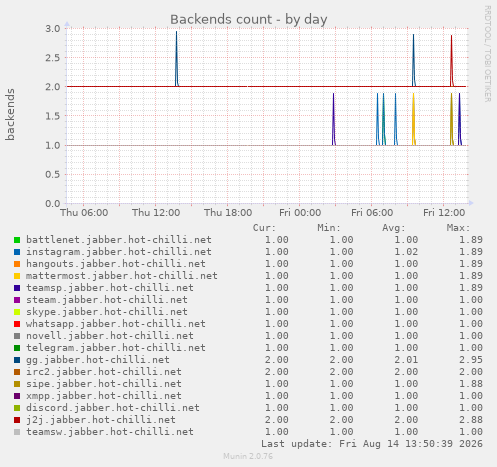Screen dimensions: 497x467
Task: Click the 0.5 y-axis tick label
Action: [53, 174]
